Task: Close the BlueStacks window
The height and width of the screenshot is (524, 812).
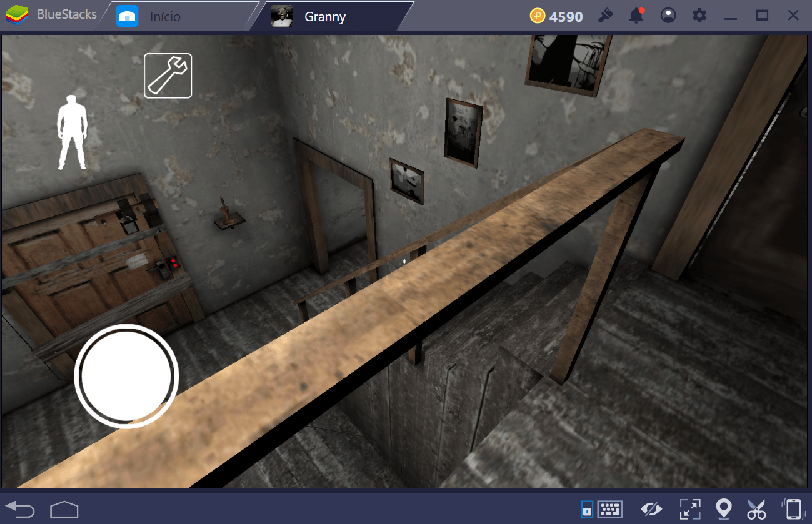Action: 793,16
